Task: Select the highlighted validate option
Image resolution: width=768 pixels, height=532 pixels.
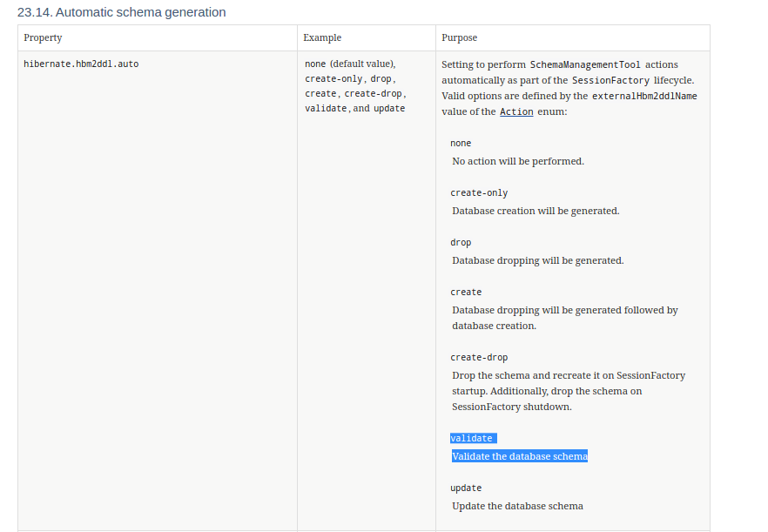Action: 471,438
